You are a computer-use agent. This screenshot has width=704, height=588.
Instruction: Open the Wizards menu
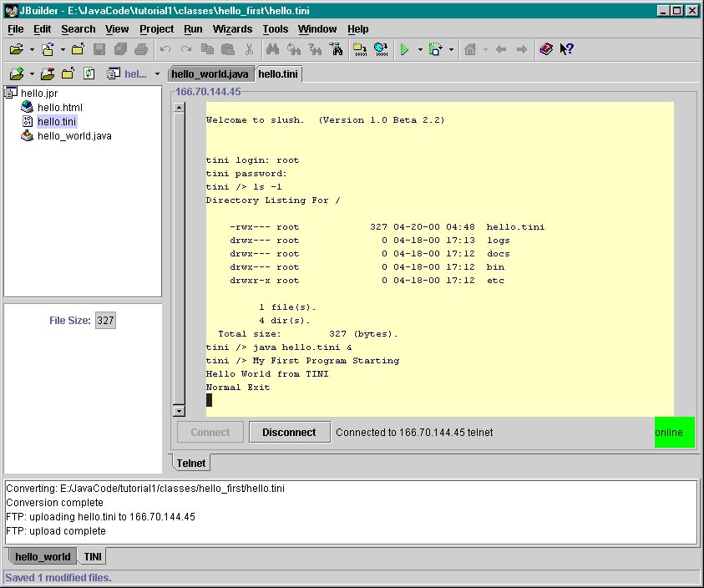pyautogui.click(x=232, y=29)
